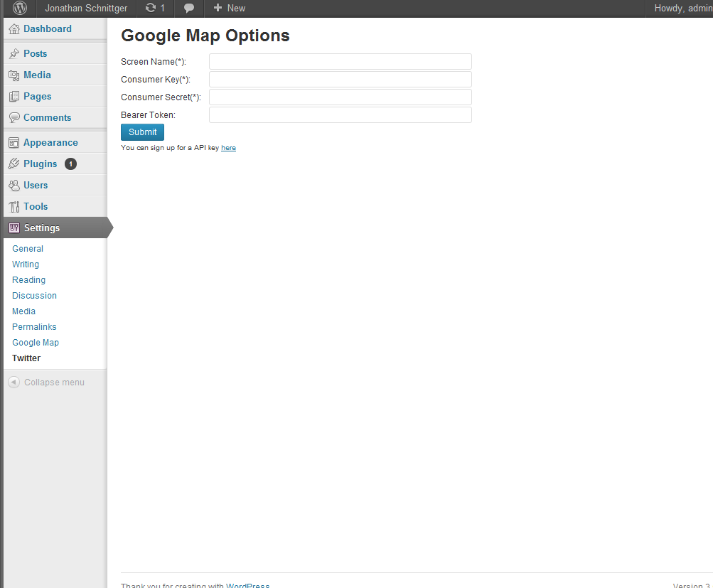Screen dimensions: 713x588
Task: Click the Pages sidebar icon
Action: pos(14,97)
